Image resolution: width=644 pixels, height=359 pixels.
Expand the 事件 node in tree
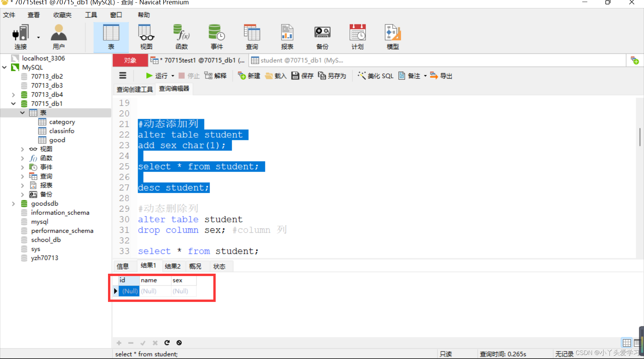(22, 167)
